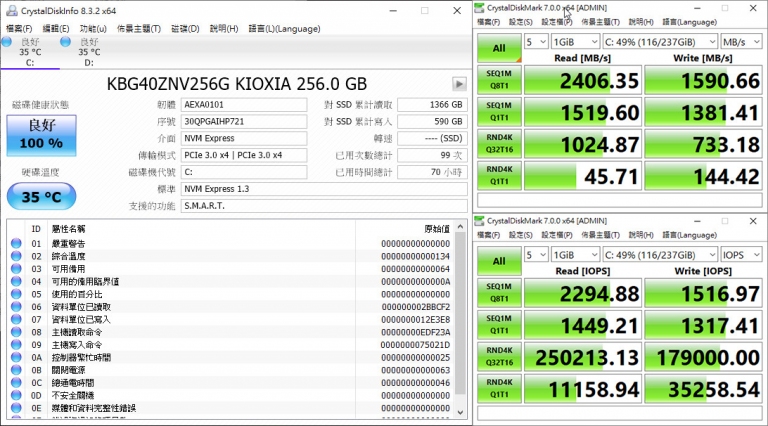Open 設定檔(P) menu in bottom CrystalDiskMark
The width and height of the screenshot is (768, 426).
(556, 235)
